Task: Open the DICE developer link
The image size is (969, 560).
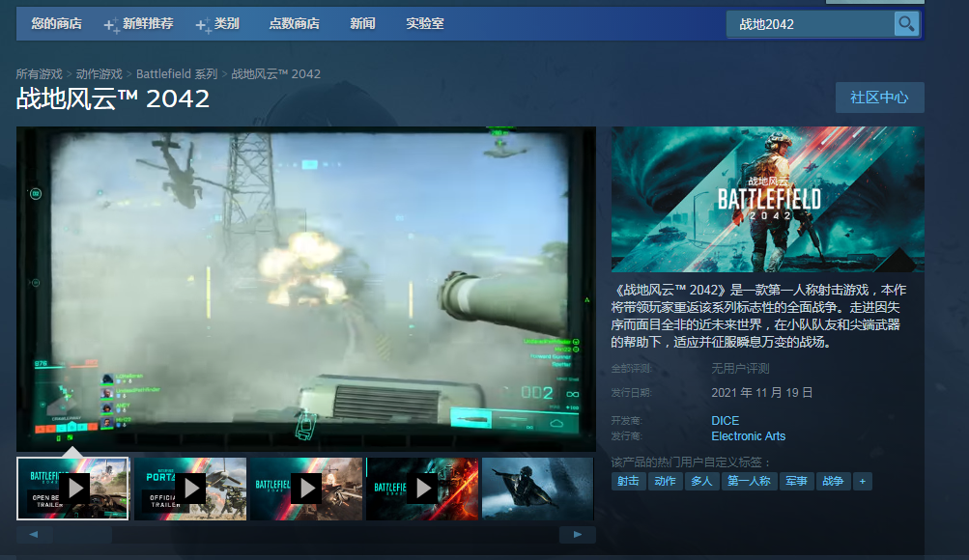Action: 725,420
